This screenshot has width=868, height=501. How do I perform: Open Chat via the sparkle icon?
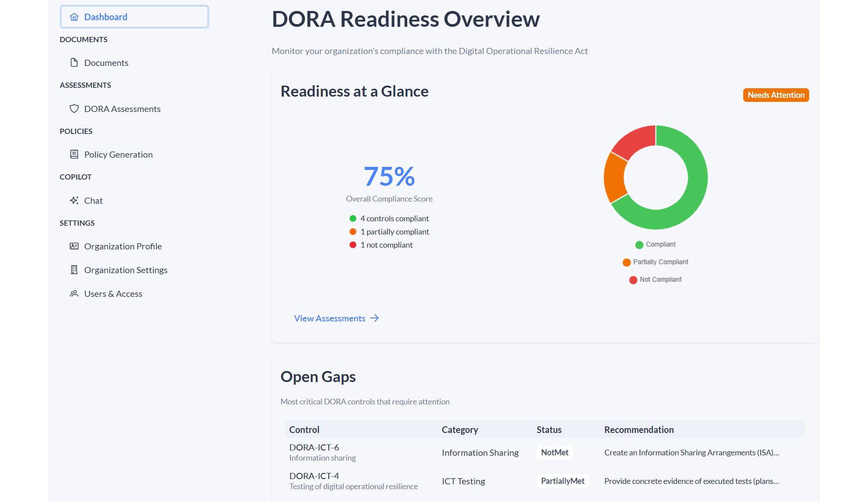pos(74,200)
